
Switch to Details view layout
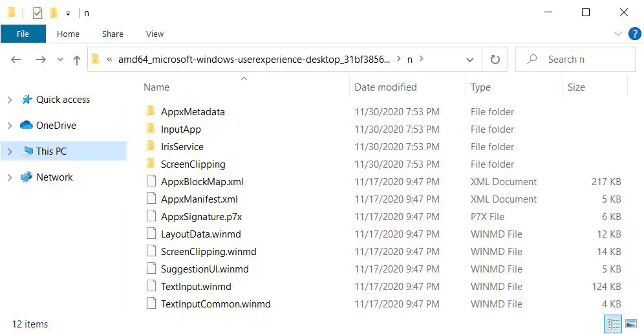pyautogui.click(x=613, y=324)
